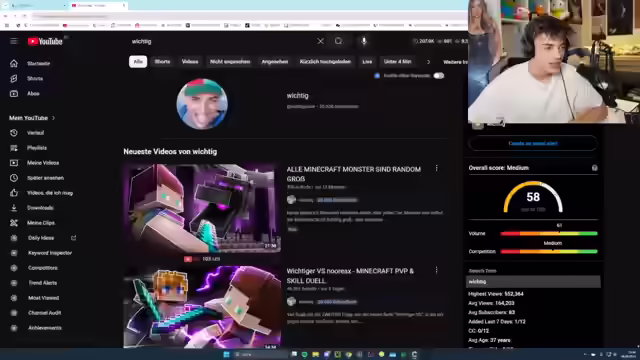Open ALLE MINECRAFT MONSTER SIND RANDOM GROß title
The width and height of the screenshot is (640, 360).
(x=353, y=174)
